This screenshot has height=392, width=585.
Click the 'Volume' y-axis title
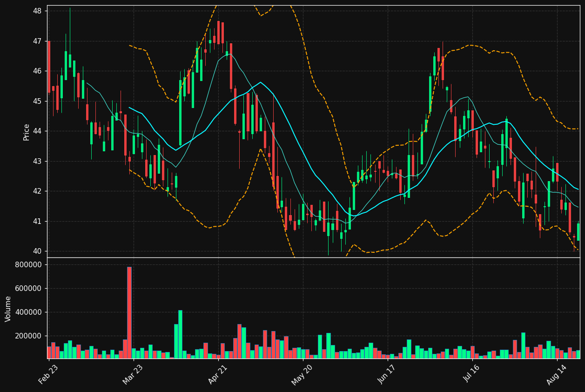(8, 309)
